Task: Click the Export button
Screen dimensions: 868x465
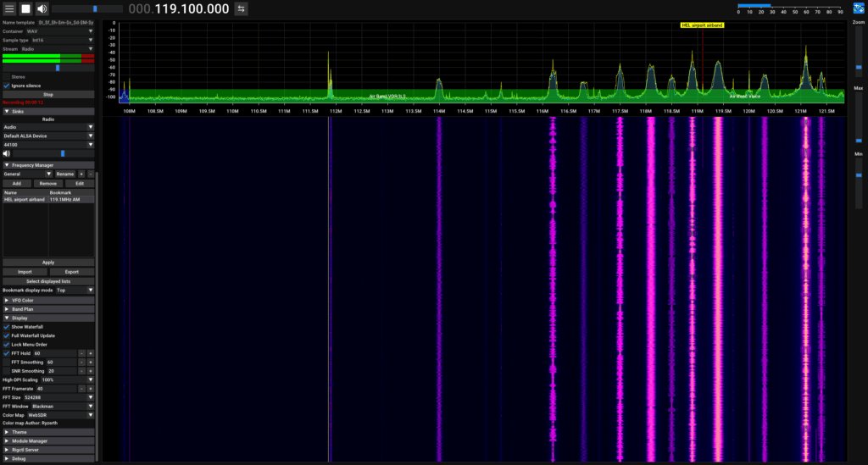Action: click(x=72, y=272)
